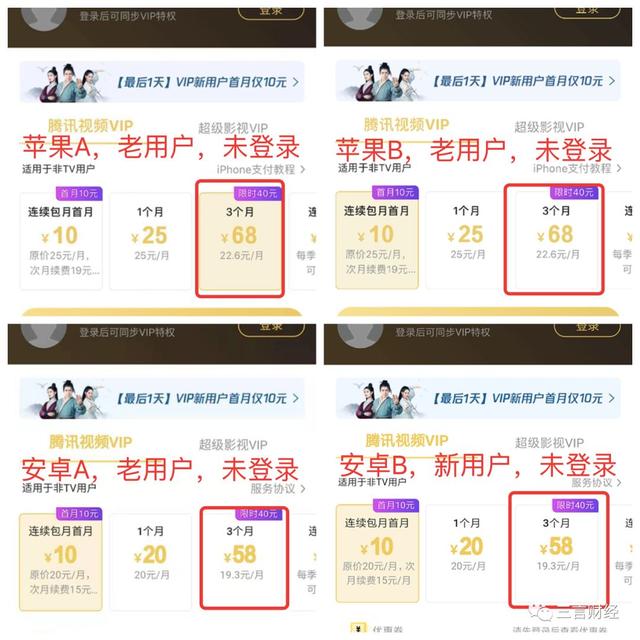Viewport: 640px width, 640px height.
Task: Tap the gray avatar icon in Android A panel
Action: (44, 335)
